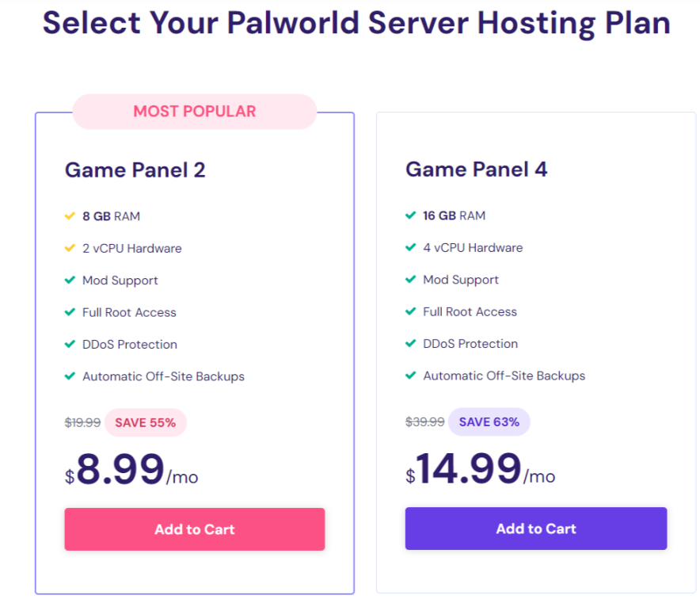Add Game Panel 2 plan to cart
Screen dimensions: 700x599
coord(195,529)
